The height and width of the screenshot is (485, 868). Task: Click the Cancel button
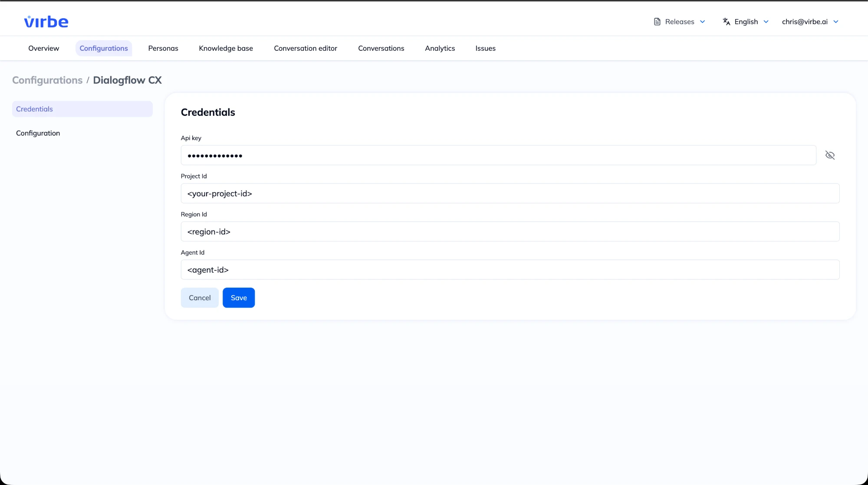[x=200, y=298]
